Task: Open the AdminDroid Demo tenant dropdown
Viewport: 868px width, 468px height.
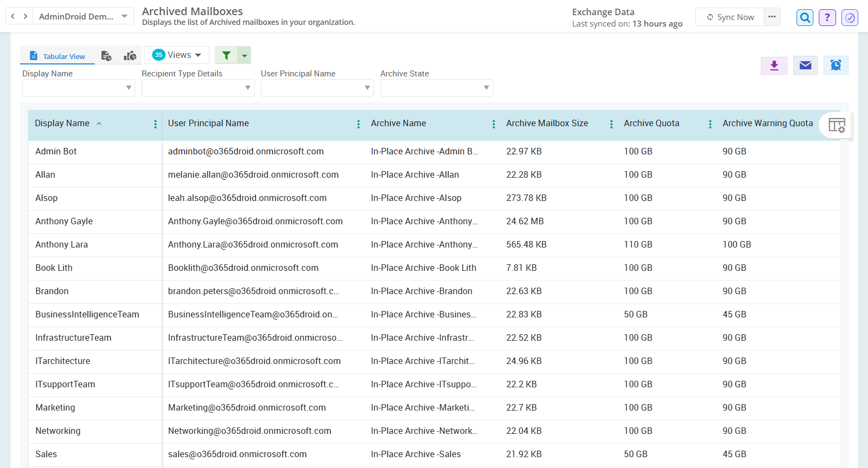Action: point(83,16)
